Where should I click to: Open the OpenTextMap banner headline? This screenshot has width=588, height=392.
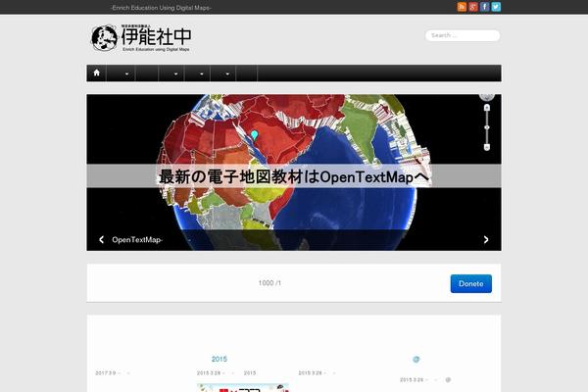pyautogui.click(x=294, y=176)
